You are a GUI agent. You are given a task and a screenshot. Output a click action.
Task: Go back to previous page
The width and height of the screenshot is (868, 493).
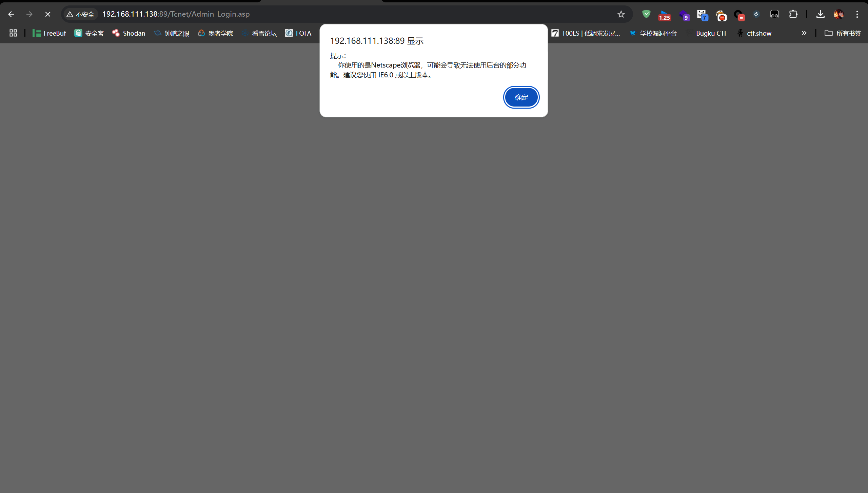[x=11, y=14]
